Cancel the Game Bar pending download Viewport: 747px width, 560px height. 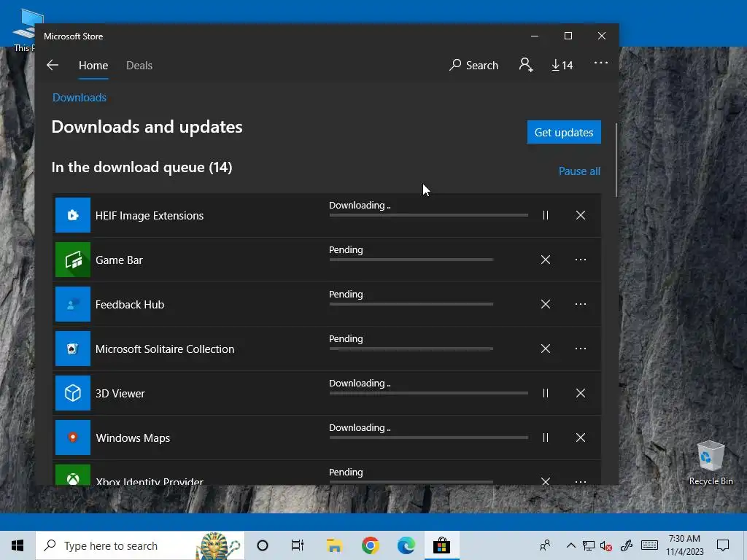(x=546, y=260)
